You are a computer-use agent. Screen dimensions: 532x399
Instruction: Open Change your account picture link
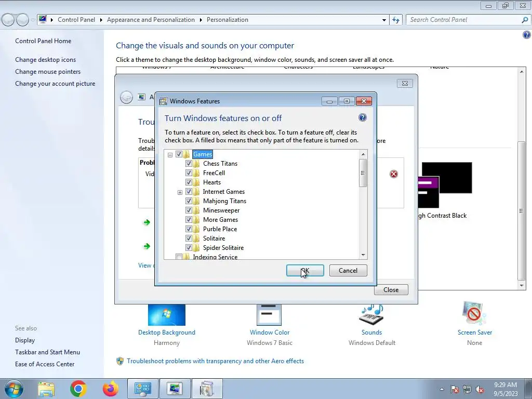pos(55,84)
